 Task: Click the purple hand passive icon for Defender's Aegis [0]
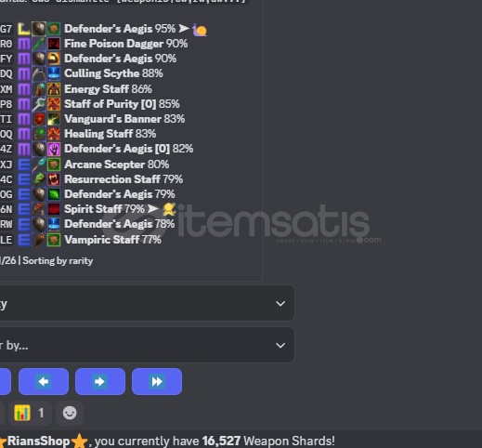[x=54, y=149]
